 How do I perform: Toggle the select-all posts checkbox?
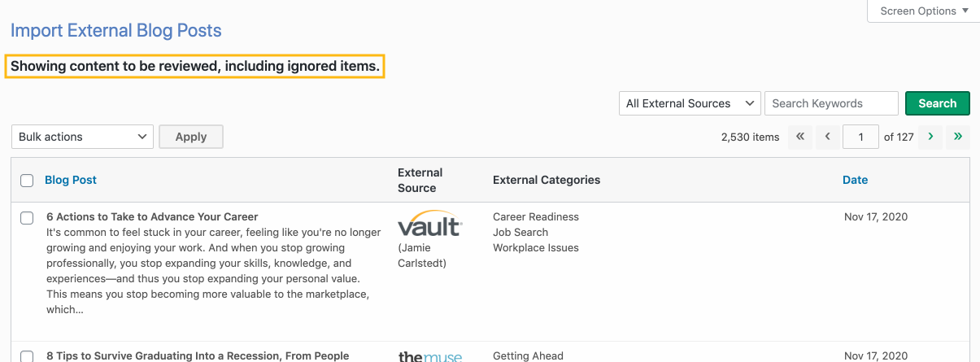pyautogui.click(x=27, y=181)
